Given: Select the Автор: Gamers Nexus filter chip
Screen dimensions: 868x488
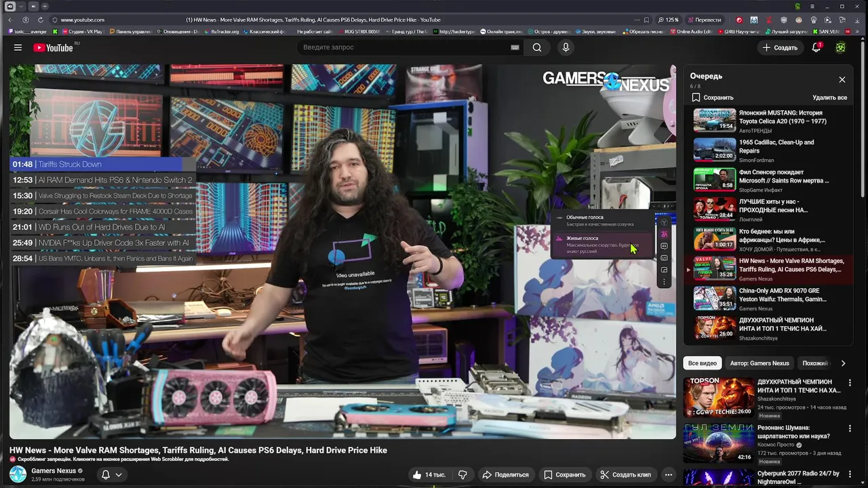Looking at the screenshot, I should coord(759,363).
